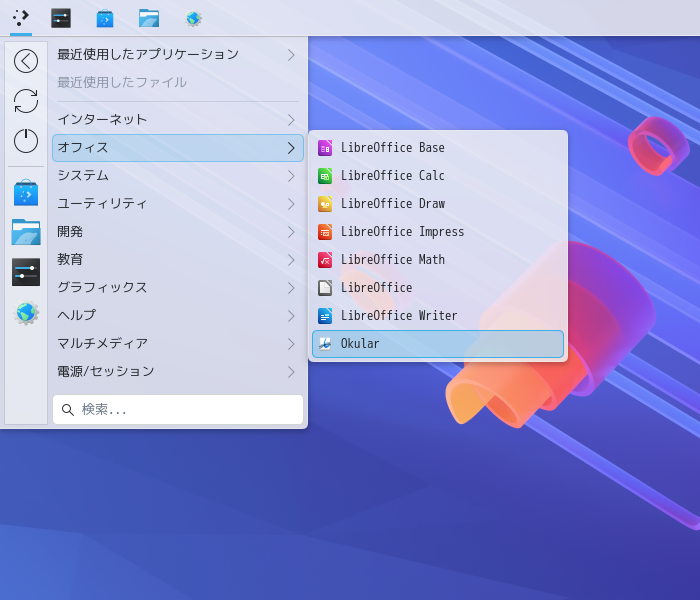
Task: Click the 検索... search input field
Action: (178, 409)
